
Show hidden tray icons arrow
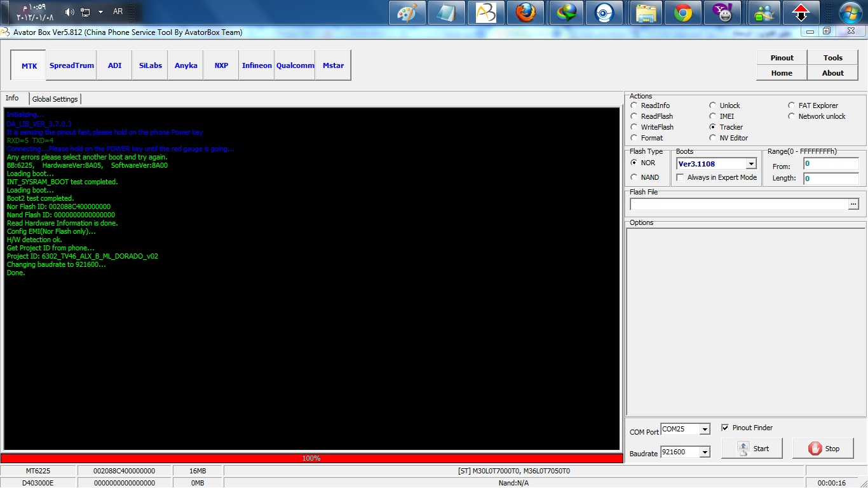click(x=100, y=11)
